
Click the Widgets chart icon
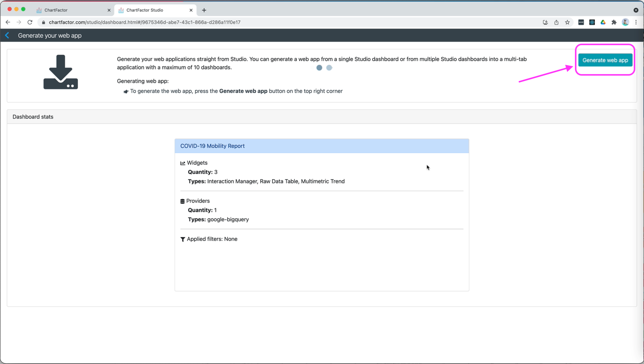pyautogui.click(x=183, y=163)
